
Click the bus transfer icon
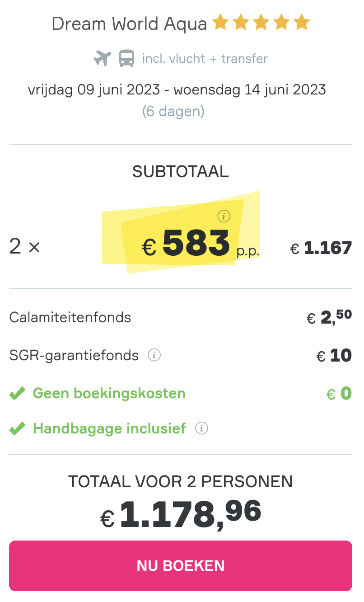(127, 59)
